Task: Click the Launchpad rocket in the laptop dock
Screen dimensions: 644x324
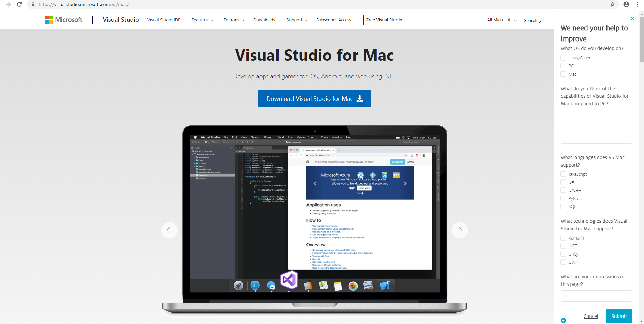Action: click(x=239, y=286)
